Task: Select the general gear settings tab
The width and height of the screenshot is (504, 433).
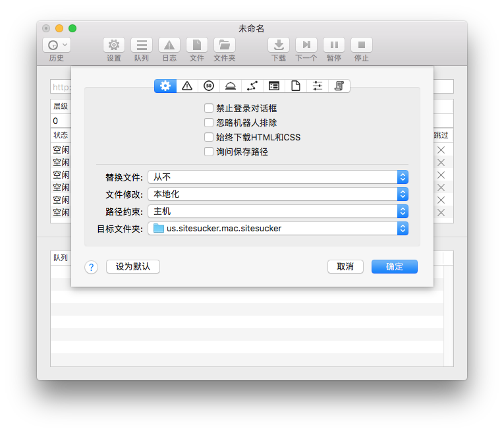Action: click(x=165, y=86)
